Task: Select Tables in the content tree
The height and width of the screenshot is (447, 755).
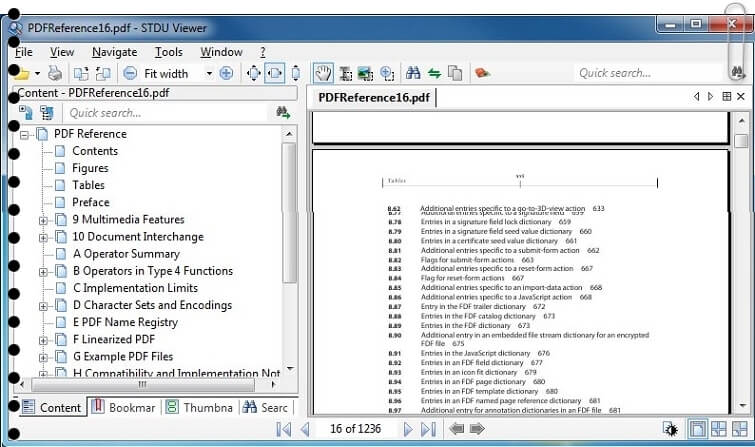Action: [x=88, y=185]
